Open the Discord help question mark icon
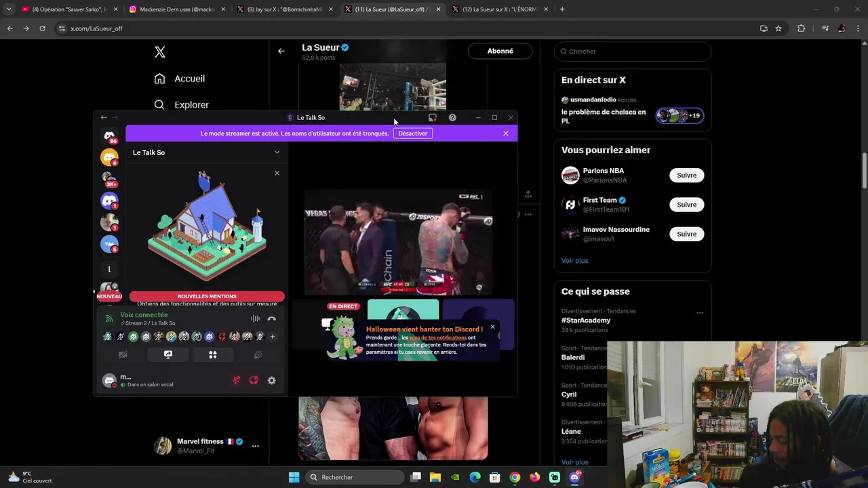Image resolution: width=868 pixels, height=488 pixels. 452,117
